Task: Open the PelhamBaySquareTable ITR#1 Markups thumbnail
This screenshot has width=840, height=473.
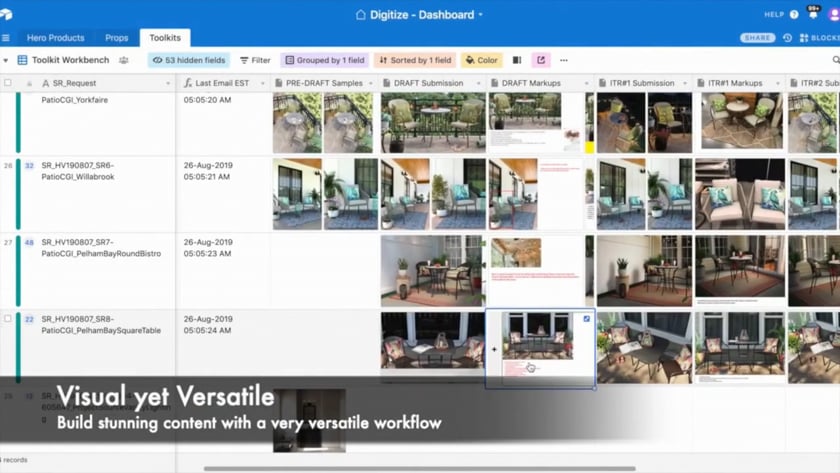Action: [x=740, y=348]
